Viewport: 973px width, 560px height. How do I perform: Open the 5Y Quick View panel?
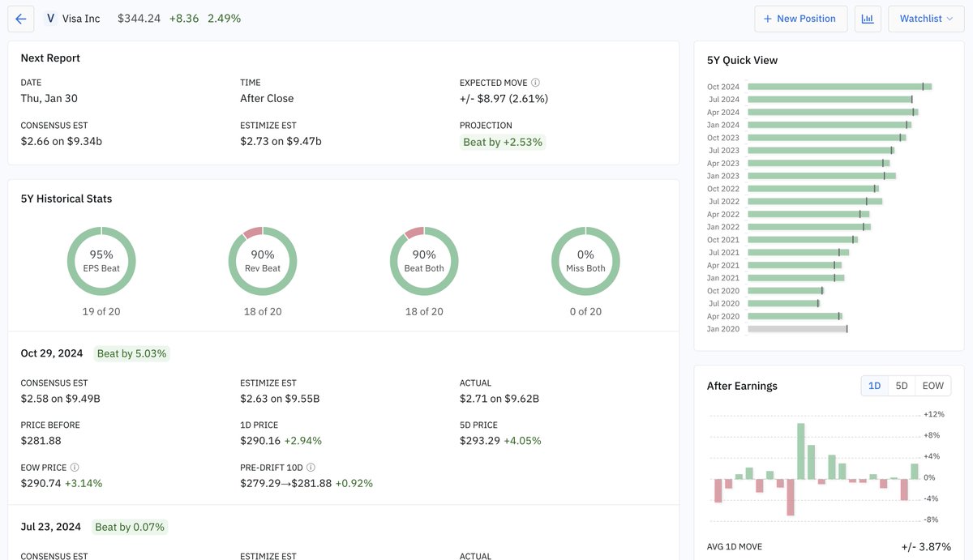[741, 60]
